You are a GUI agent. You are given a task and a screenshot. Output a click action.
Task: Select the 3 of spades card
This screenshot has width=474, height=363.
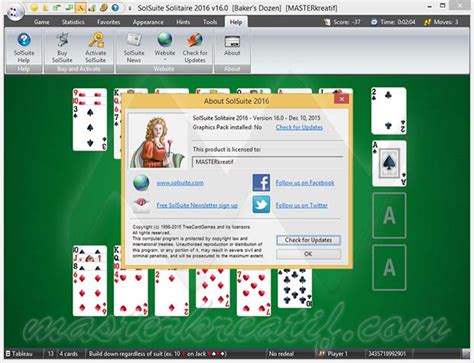click(x=90, y=127)
